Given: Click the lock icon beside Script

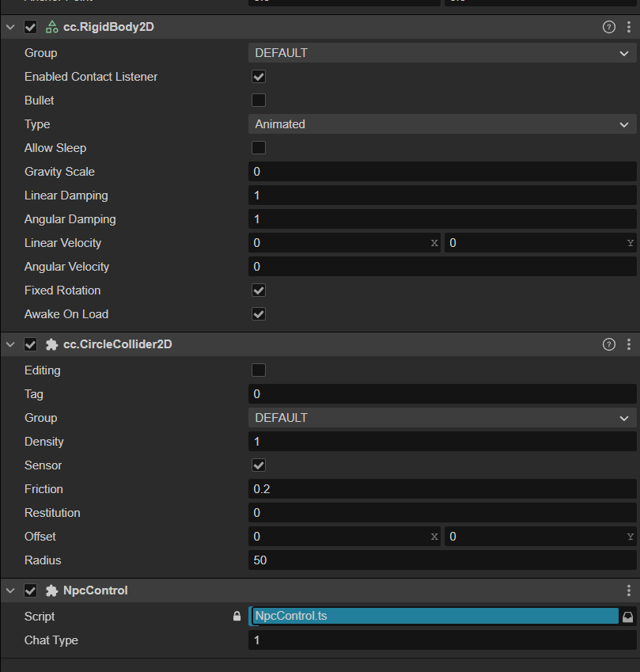Looking at the screenshot, I should (x=237, y=617).
